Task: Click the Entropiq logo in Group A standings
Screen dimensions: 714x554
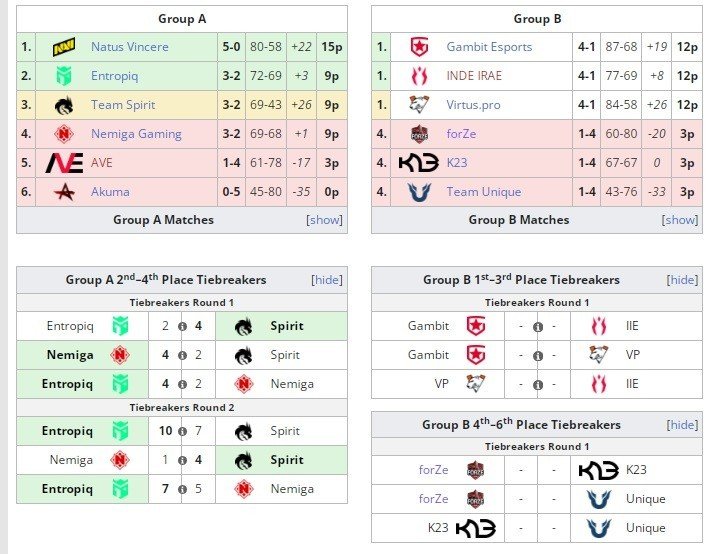Action: (64, 76)
